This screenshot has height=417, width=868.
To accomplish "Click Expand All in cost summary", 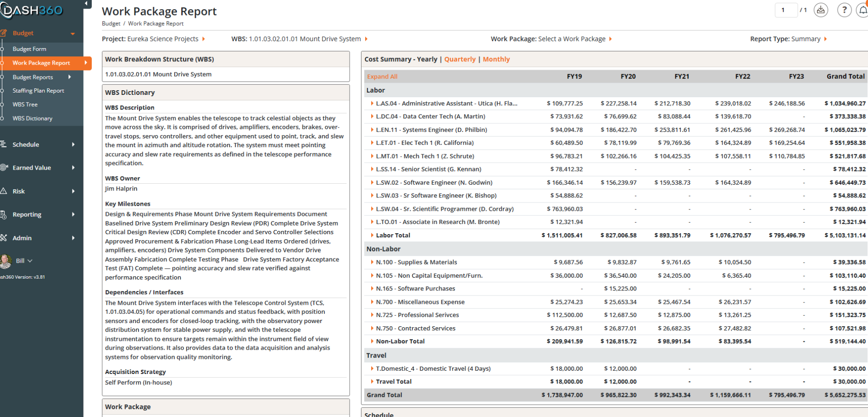I will [x=382, y=77].
